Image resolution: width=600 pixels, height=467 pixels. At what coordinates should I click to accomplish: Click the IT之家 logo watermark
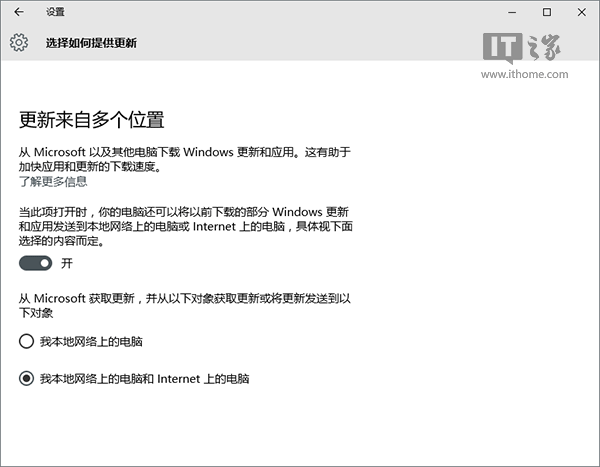click(x=520, y=47)
